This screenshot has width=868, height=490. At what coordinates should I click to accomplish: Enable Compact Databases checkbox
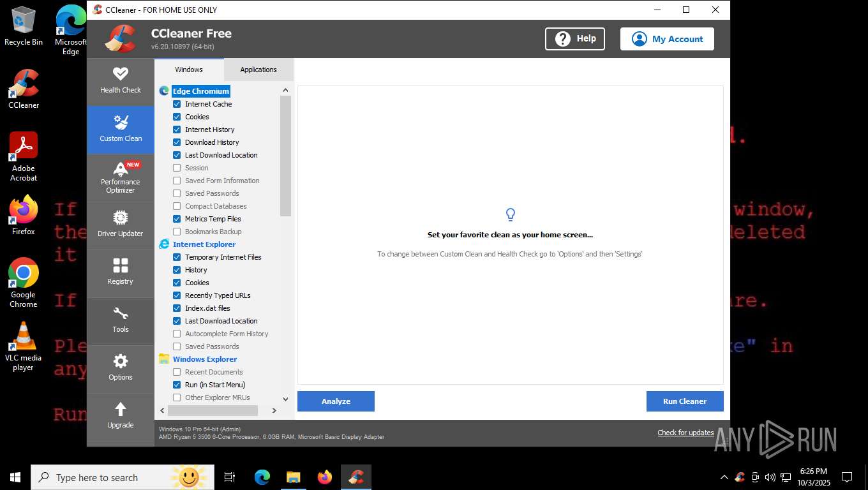pyautogui.click(x=177, y=206)
